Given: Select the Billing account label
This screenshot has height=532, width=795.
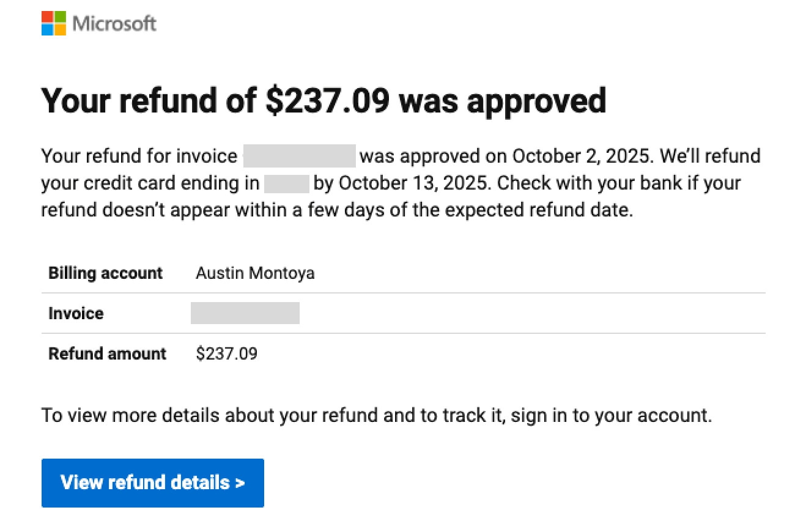Looking at the screenshot, I should coord(105,273).
